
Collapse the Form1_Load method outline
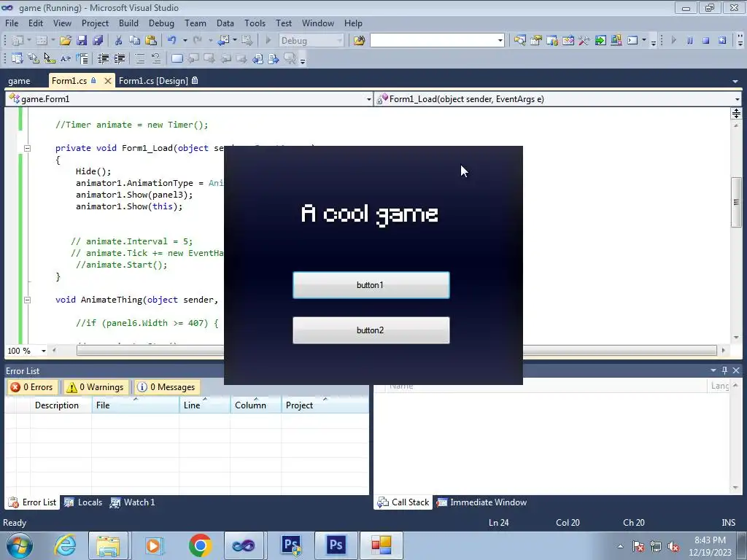[27, 148]
